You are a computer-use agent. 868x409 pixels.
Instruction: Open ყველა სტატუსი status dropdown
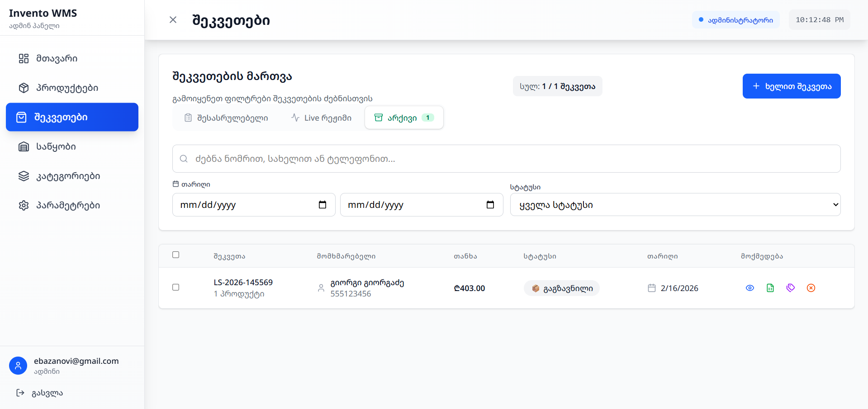pyautogui.click(x=675, y=205)
